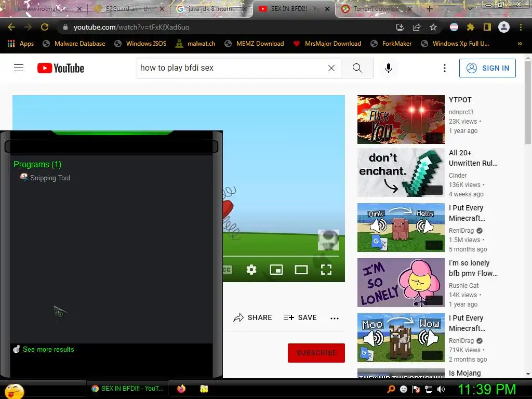This screenshot has height=399, width=532.
Task: Bookmark this page with the star icon
Action: (x=433, y=27)
